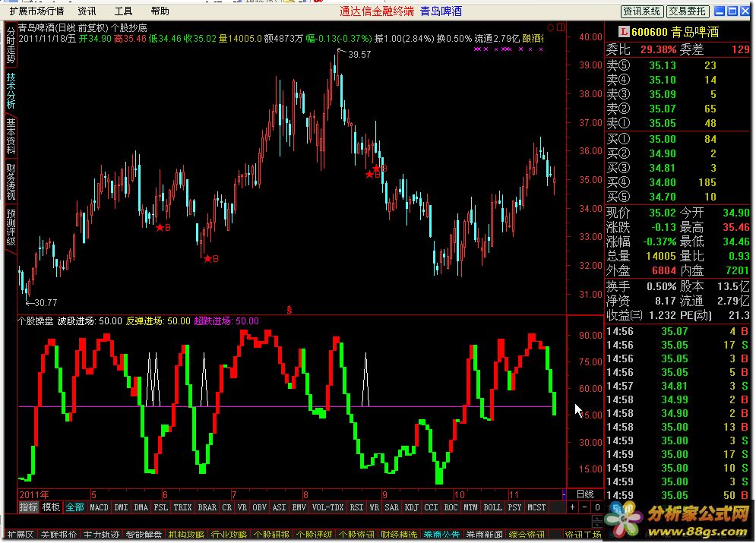Image resolution: width=756 pixels, height=543 pixels.
Task: Click the 买① bid price 35.00
Action: pyautogui.click(x=663, y=139)
